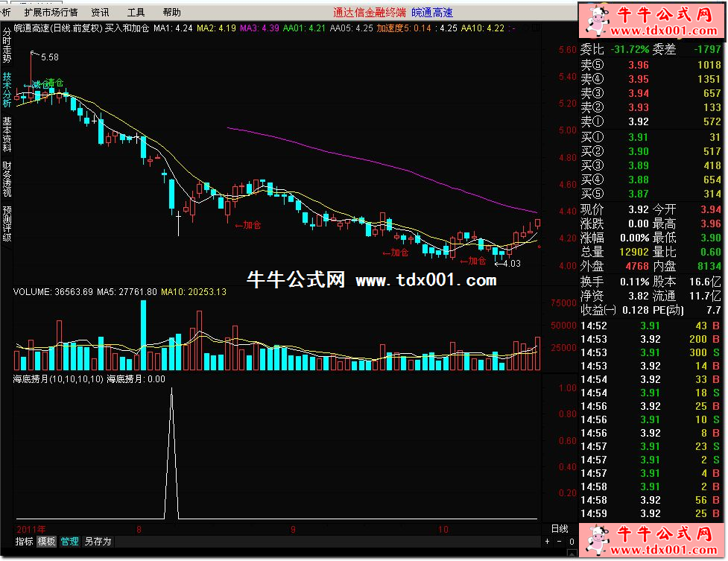
Task: Click the 今开 3.94 value
Action: [711, 209]
